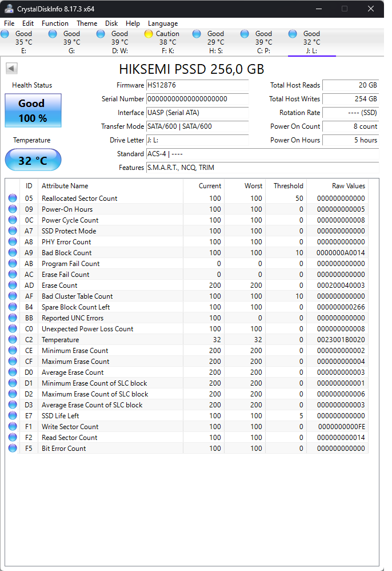Click status orb for Temperature attribute row
The image size is (392, 571).
coord(13,339)
